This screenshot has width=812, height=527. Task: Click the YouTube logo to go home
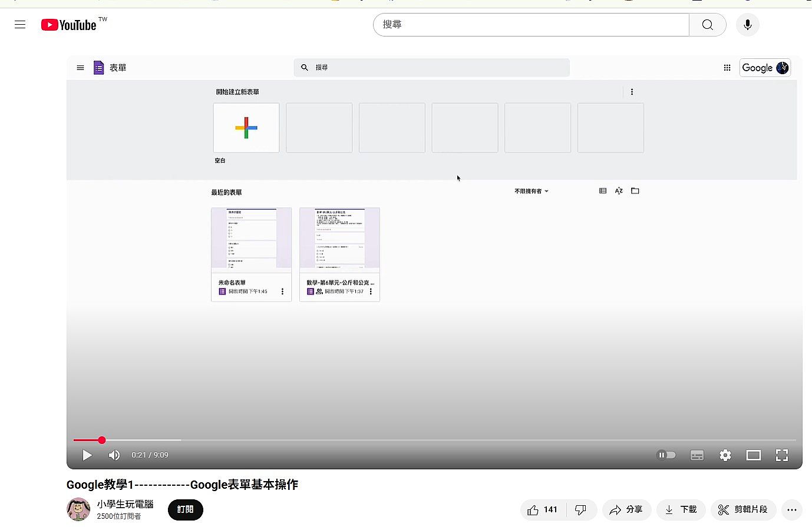tap(69, 25)
